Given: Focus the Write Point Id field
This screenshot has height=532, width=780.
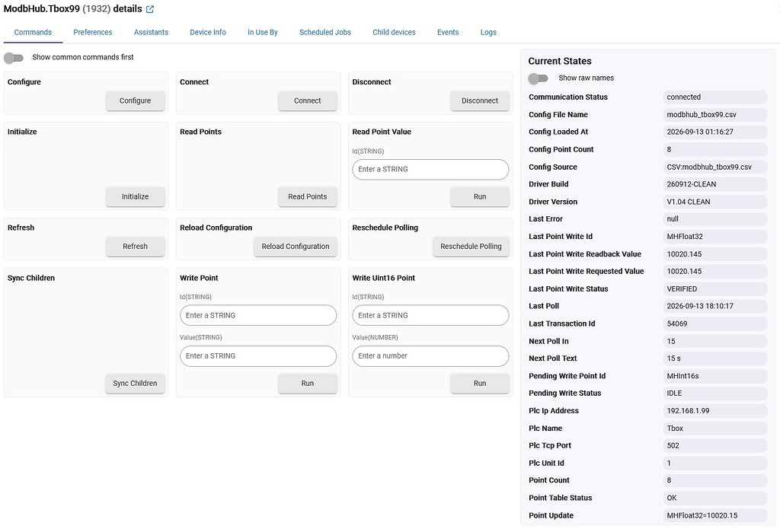Looking at the screenshot, I should pos(258,315).
